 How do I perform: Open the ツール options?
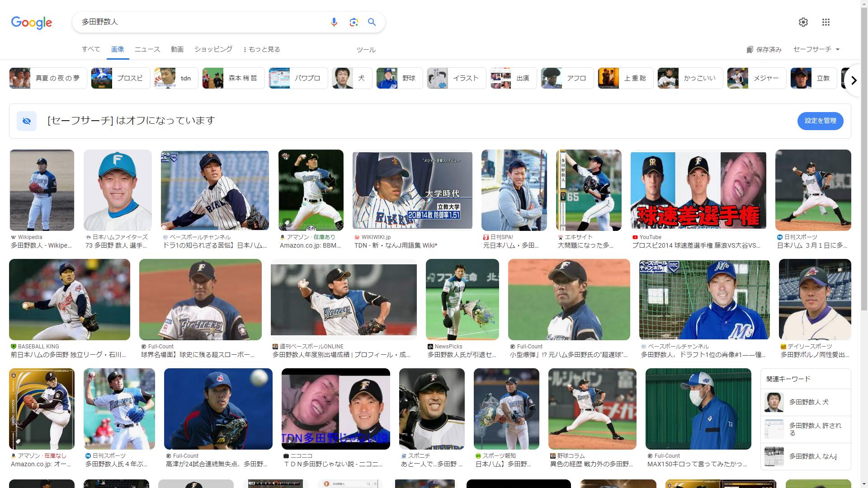tap(366, 50)
